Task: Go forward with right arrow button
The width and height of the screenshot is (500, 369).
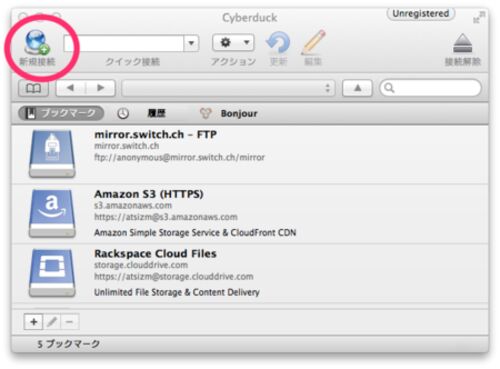Action: click(x=101, y=88)
